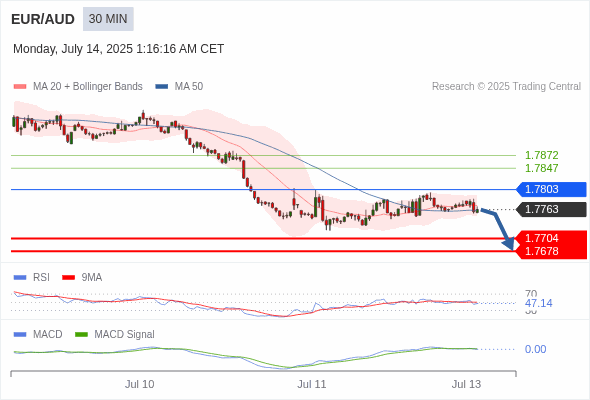590x400 pixels.
Task: Toggle the MACD legend entry
Action: pyautogui.click(x=38, y=334)
